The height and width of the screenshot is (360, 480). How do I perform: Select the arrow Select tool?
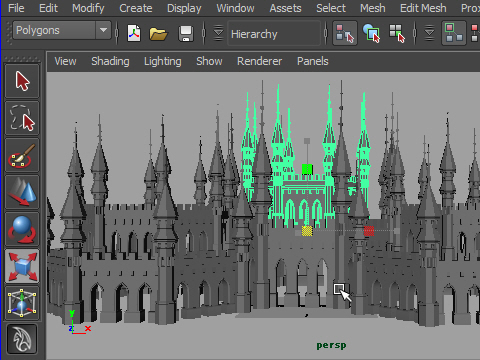pos(22,81)
